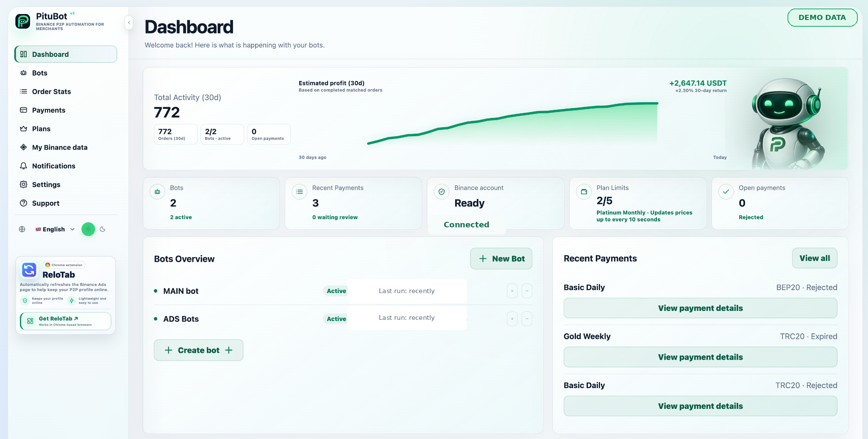Screen dimensions: 868x439
Task: View payment details for Gold Weekly
Action: pos(700,357)
